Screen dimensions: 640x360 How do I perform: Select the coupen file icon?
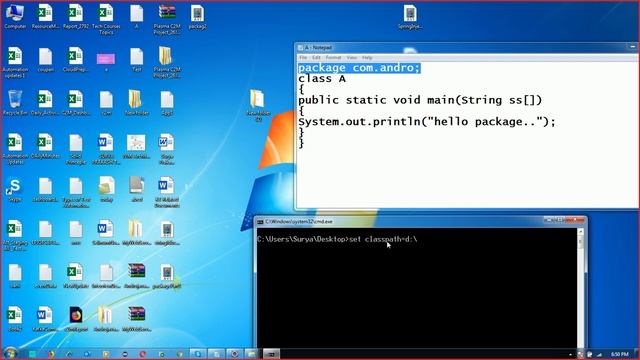pyautogui.click(x=46, y=60)
